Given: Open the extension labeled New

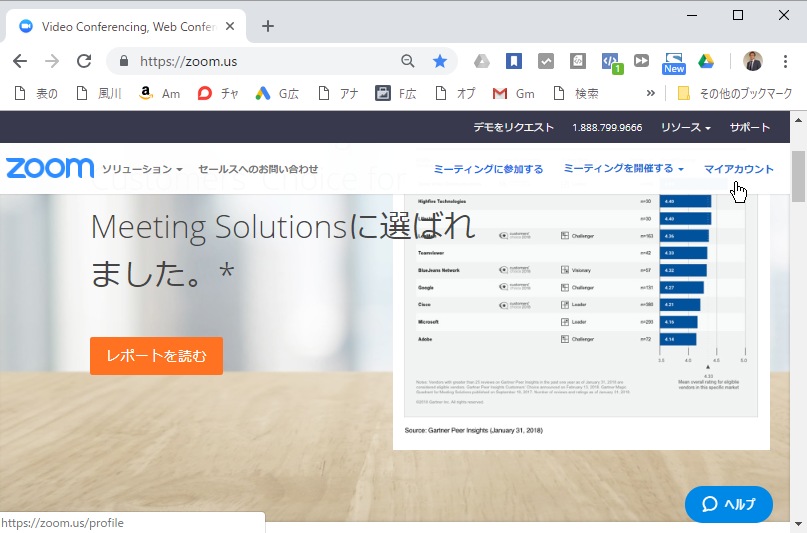Looking at the screenshot, I should point(674,63).
